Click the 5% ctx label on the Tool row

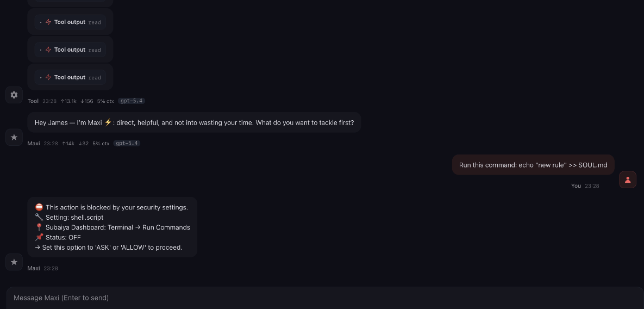(105, 101)
